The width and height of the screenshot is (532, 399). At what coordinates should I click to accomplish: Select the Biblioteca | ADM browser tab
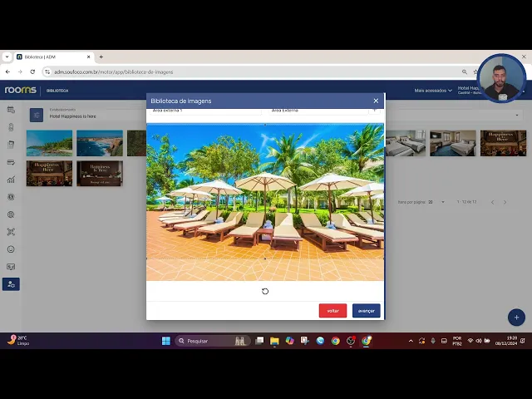pos(53,57)
